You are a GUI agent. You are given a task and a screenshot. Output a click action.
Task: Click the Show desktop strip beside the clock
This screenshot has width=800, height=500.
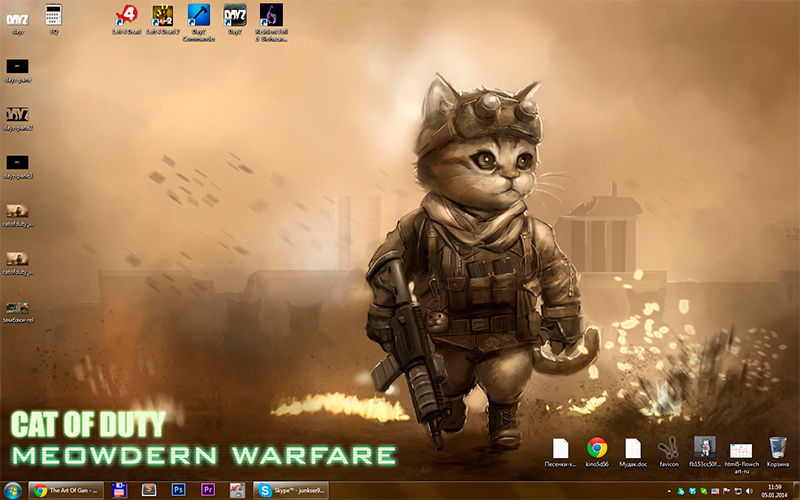tap(796, 491)
